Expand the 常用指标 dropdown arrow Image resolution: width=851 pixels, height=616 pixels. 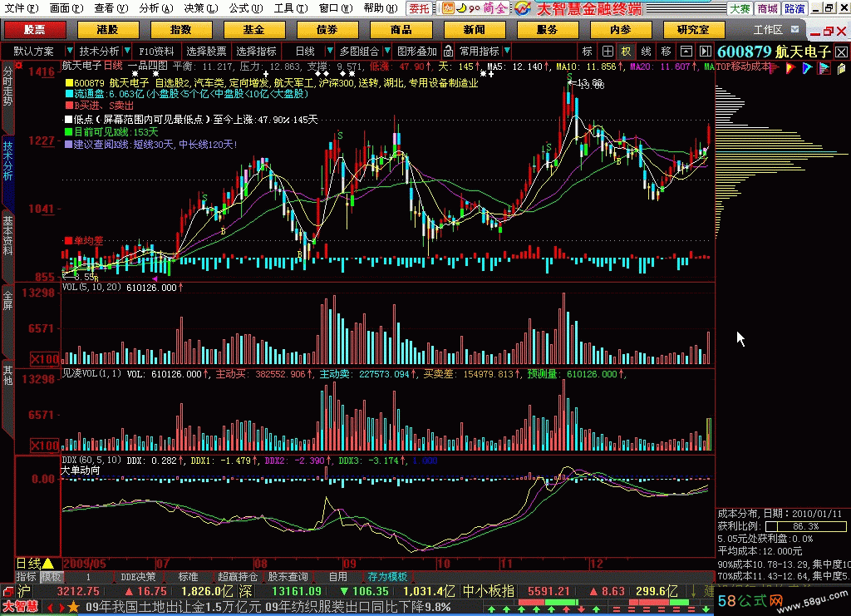507,51
